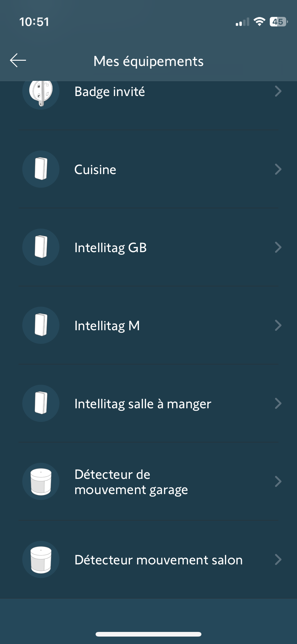The width and height of the screenshot is (297, 644).
Task: Tap the Intellitag salle à manger icon
Action: (x=41, y=403)
